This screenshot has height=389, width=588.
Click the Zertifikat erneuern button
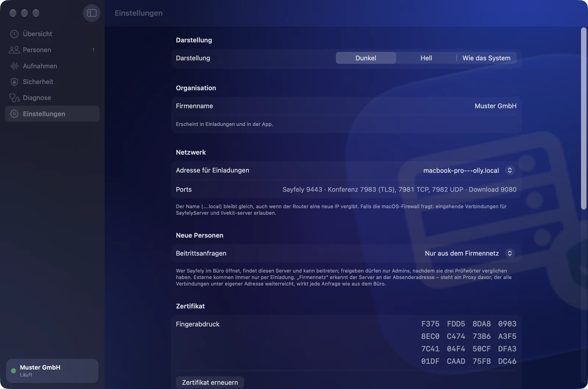click(x=210, y=382)
